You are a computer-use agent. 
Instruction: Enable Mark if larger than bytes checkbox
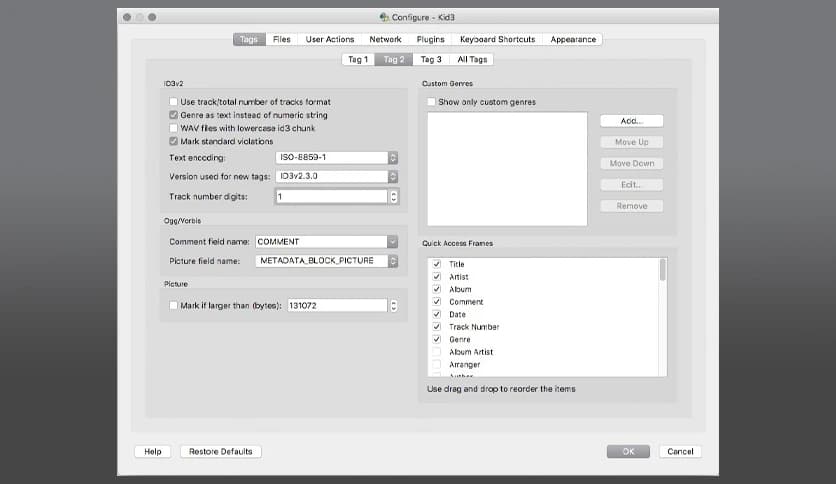[173, 305]
